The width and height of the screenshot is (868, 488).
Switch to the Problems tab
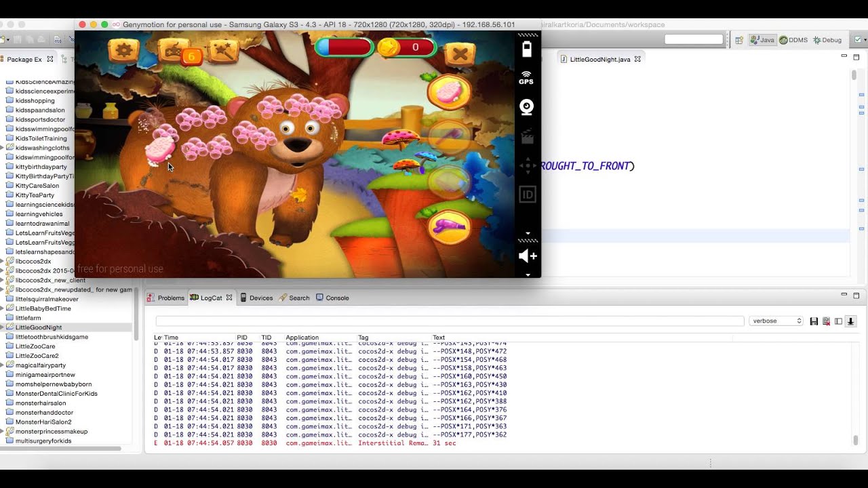[166, 298]
